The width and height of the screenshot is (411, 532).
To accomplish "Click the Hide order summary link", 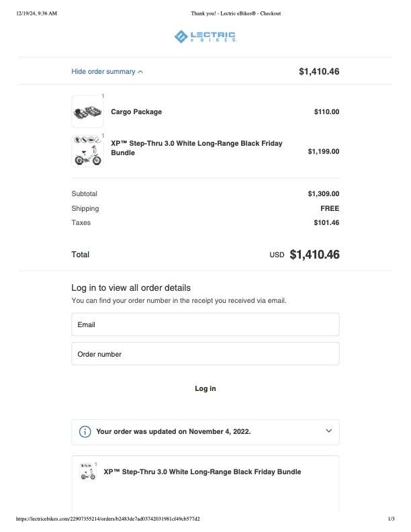I will (x=103, y=71).
